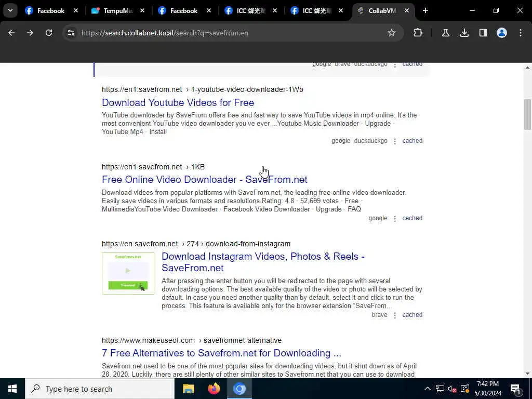Image resolution: width=532 pixels, height=399 pixels.
Task: Click the taskbar search box
Action: tap(100, 389)
